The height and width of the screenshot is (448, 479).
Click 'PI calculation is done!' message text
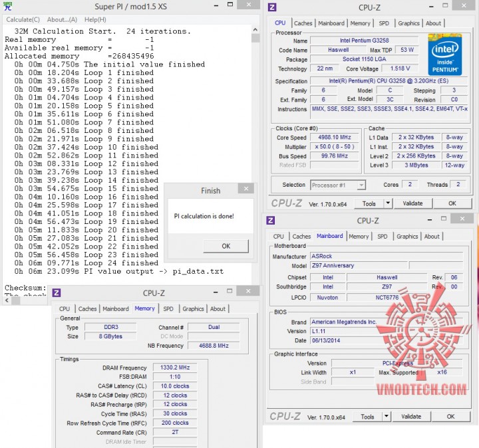[x=204, y=216]
